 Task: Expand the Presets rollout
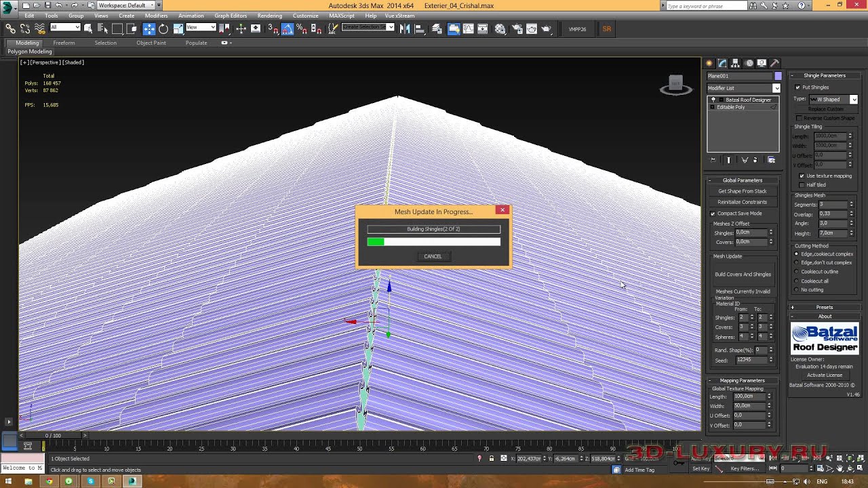click(x=824, y=307)
